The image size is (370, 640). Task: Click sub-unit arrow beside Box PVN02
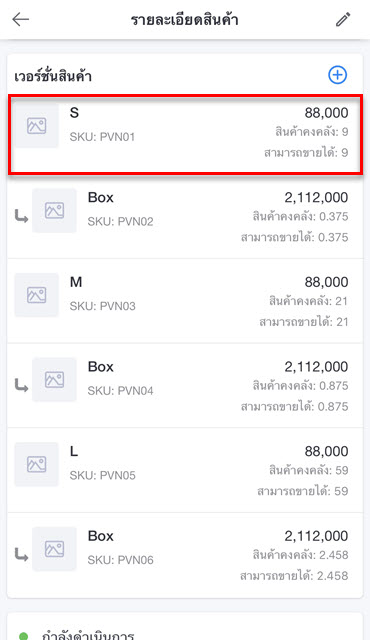tap(21, 216)
